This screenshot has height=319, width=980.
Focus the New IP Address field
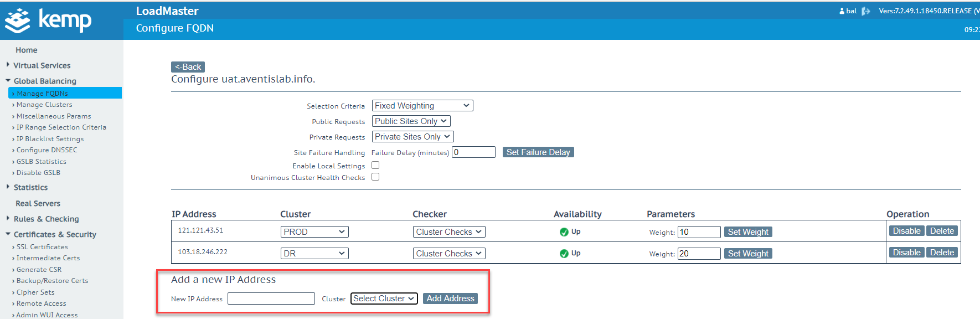pos(271,299)
